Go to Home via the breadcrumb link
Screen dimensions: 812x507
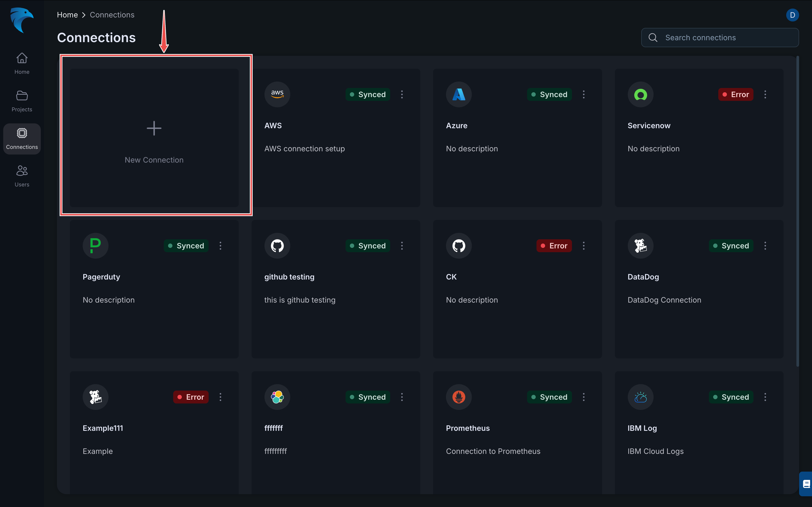click(67, 14)
